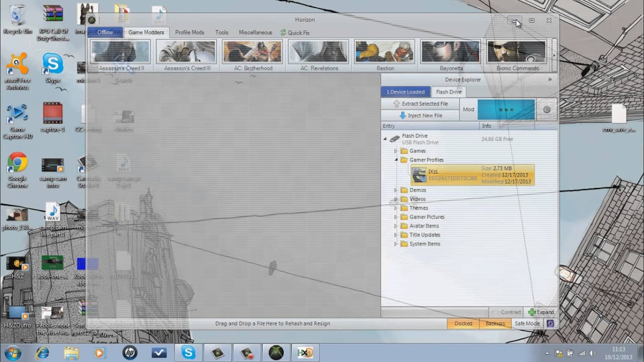Image resolution: width=644 pixels, height=362 pixels.
Task: Open the Bionic Commando game modder
Action: 517,55
